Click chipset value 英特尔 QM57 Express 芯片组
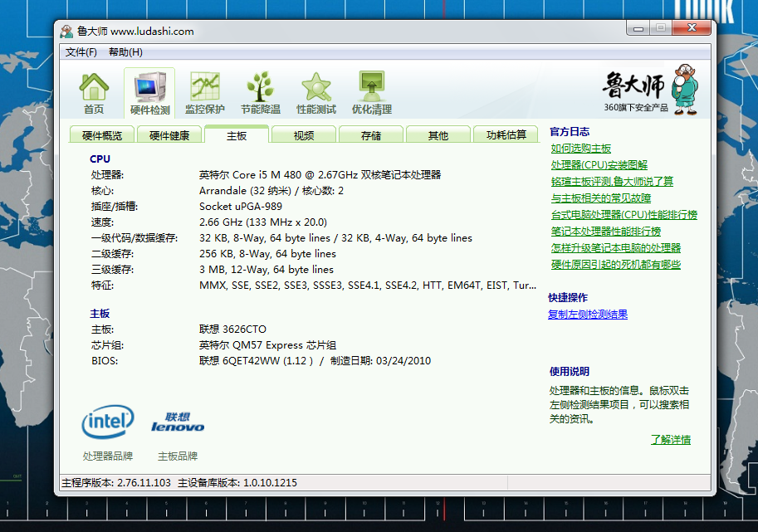 267,345
